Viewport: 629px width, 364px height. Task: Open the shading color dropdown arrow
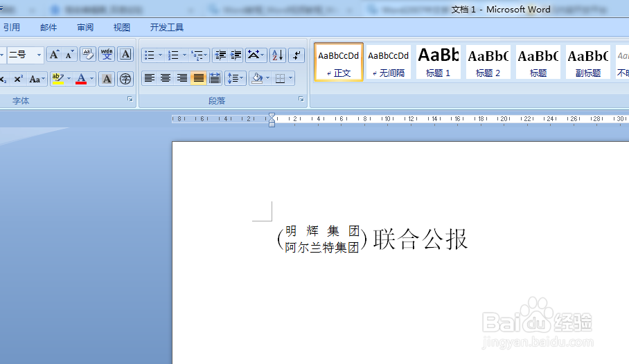268,78
